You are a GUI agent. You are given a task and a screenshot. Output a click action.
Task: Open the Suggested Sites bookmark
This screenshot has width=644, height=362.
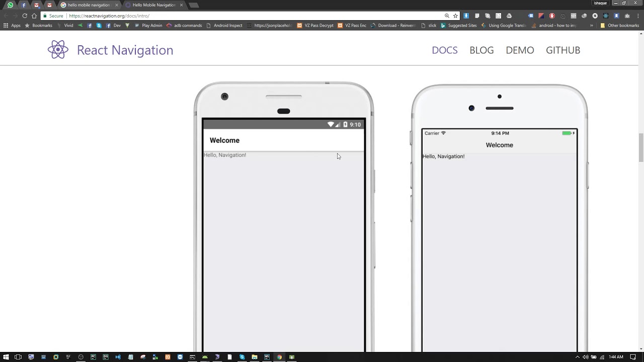(458, 25)
